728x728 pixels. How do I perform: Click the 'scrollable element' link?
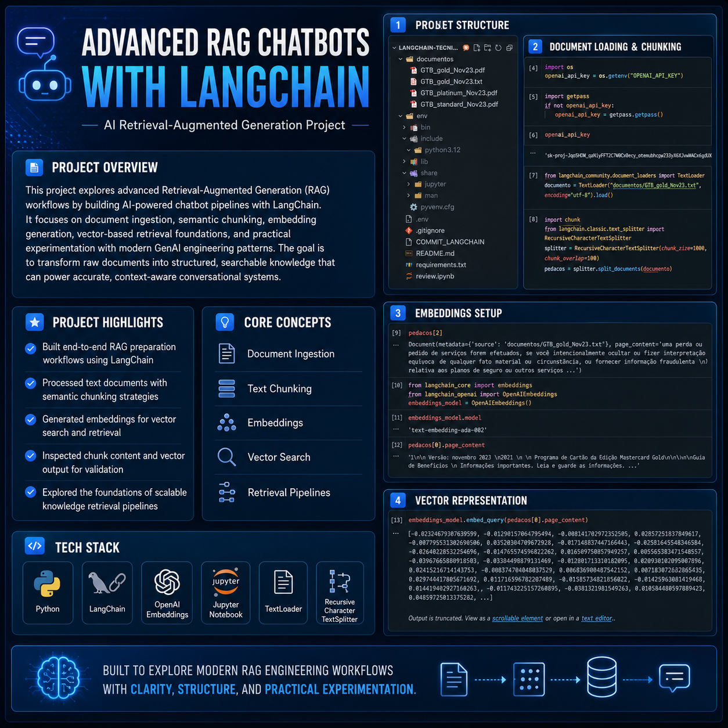517,618
